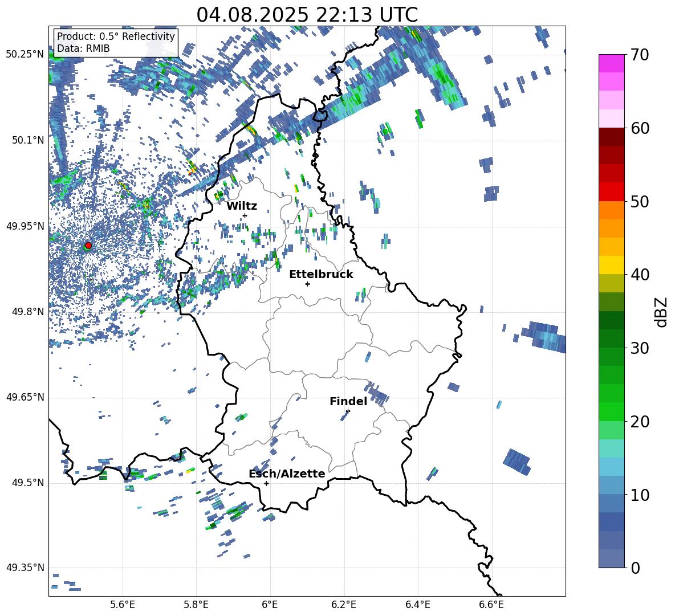The width and height of the screenshot is (675, 616).
Task: Click the Ettelbruck city label
Action: (321, 275)
